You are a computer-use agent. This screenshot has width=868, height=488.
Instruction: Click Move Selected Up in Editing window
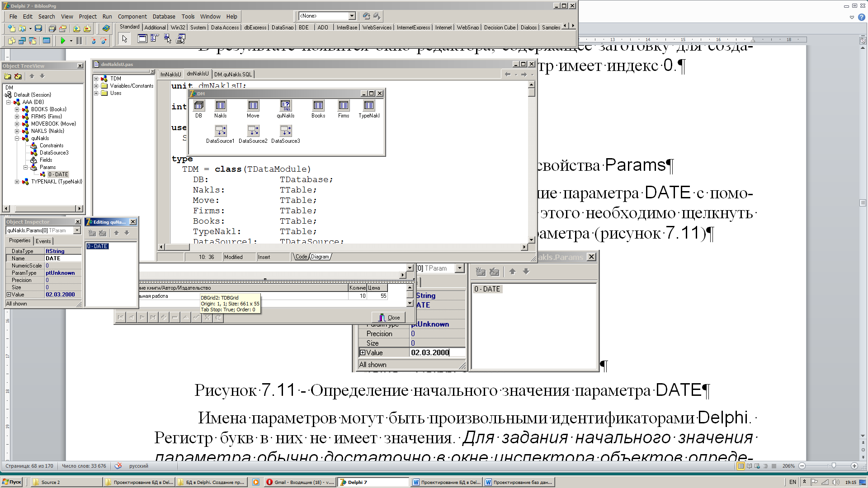[x=116, y=233]
